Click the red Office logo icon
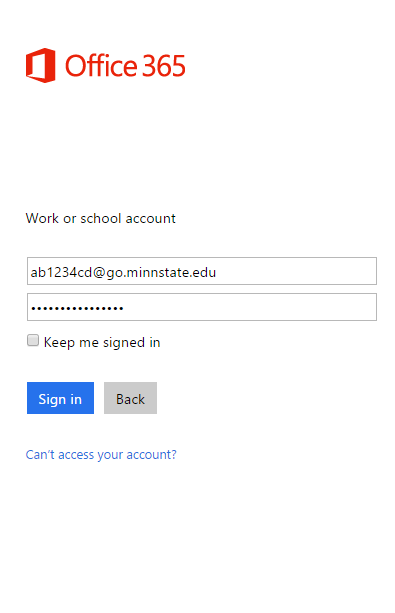Screen dimensions: 395x613 click(x=40, y=65)
